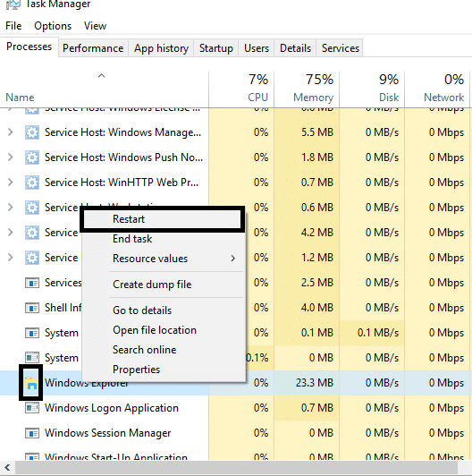Choose End task in the context menu
The image size is (472, 476).
point(164,239)
